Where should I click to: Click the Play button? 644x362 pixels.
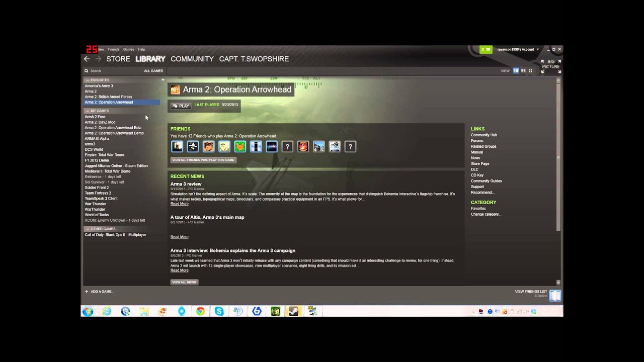coord(181,106)
